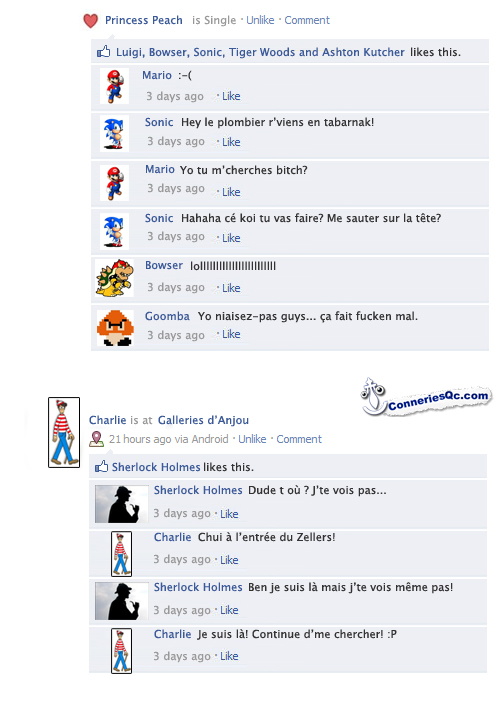
Task: Open Princess Peach's profile name link
Action: (144, 20)
